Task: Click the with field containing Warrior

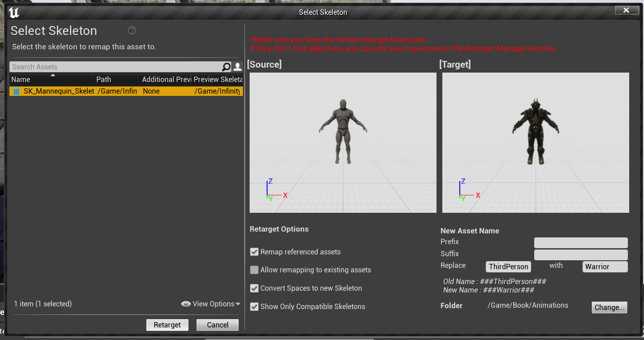Action: coord(605,267)
